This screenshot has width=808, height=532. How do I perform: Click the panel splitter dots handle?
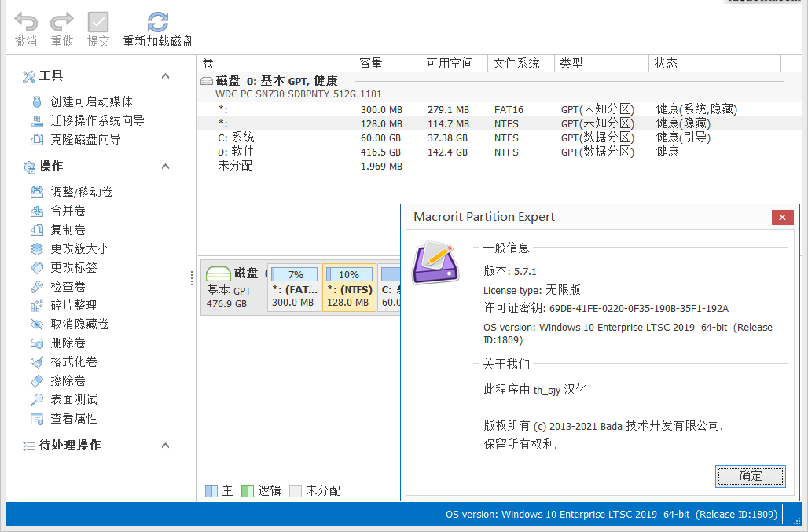(x=192, y=278)
